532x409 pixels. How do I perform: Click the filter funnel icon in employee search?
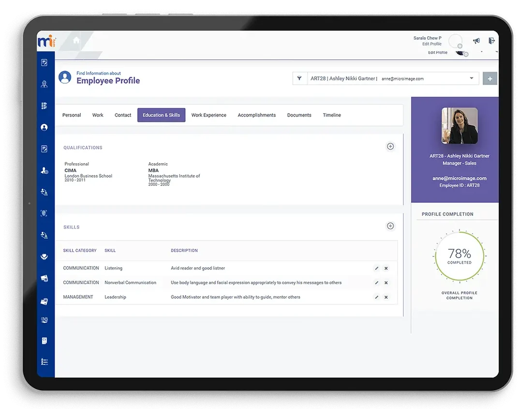[x=300, y=78]
